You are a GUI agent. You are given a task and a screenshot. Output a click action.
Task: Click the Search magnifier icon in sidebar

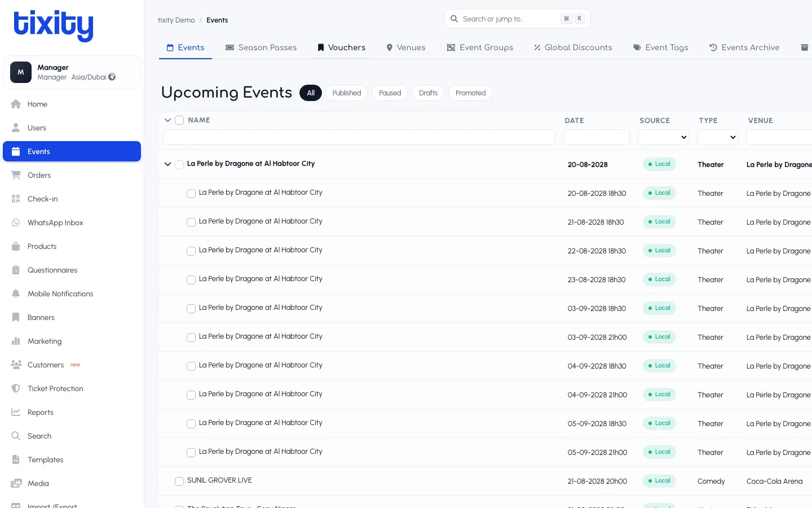tap(16, 436)
